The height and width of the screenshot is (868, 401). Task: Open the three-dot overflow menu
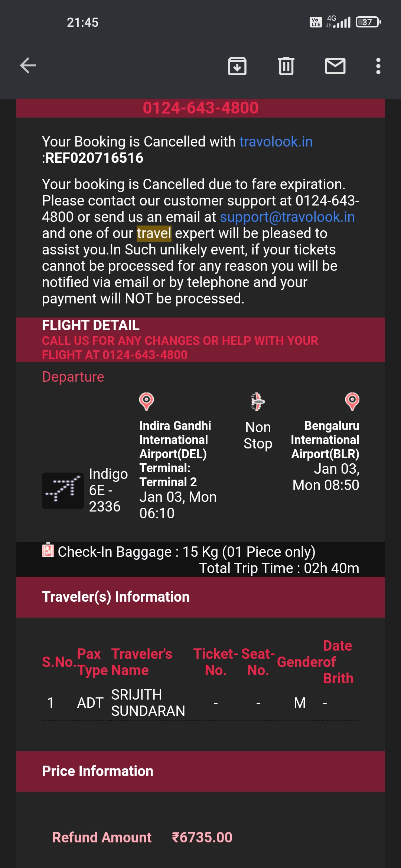pos(378,66)
